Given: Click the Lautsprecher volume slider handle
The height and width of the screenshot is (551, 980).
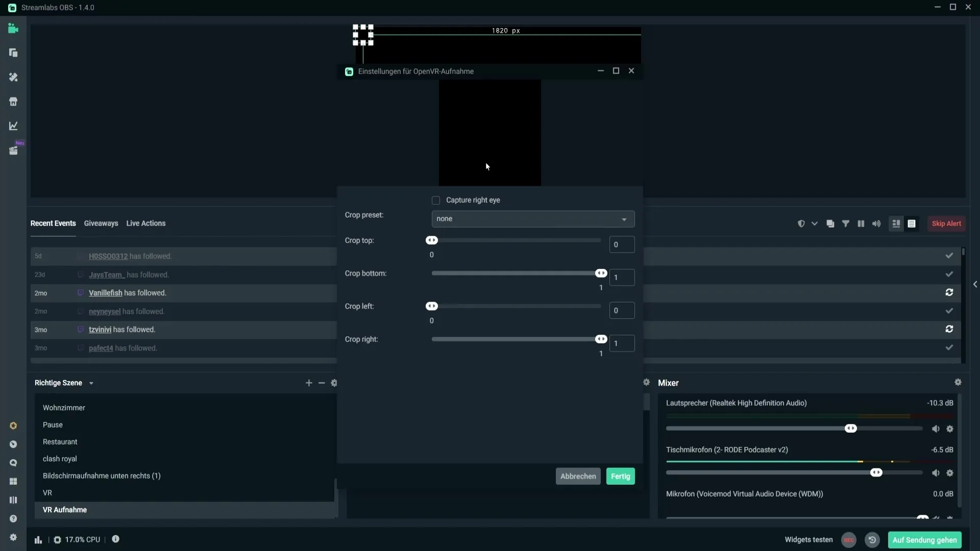Looking at the screenshot, I should click(851, 429).
